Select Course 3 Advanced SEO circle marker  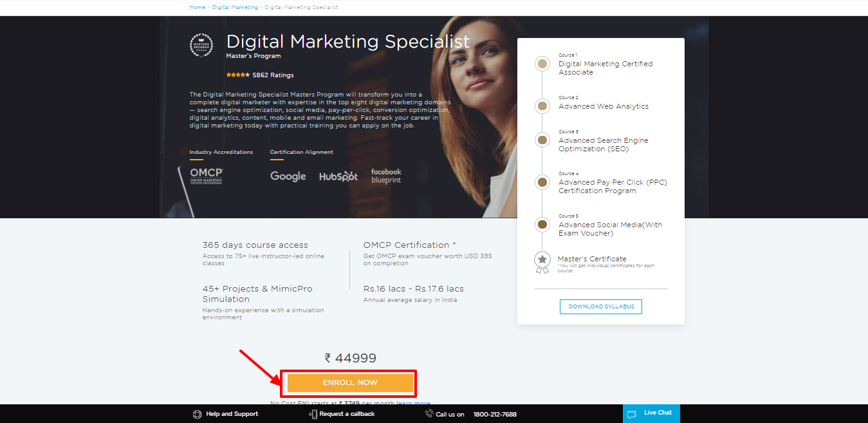[542, 140]
